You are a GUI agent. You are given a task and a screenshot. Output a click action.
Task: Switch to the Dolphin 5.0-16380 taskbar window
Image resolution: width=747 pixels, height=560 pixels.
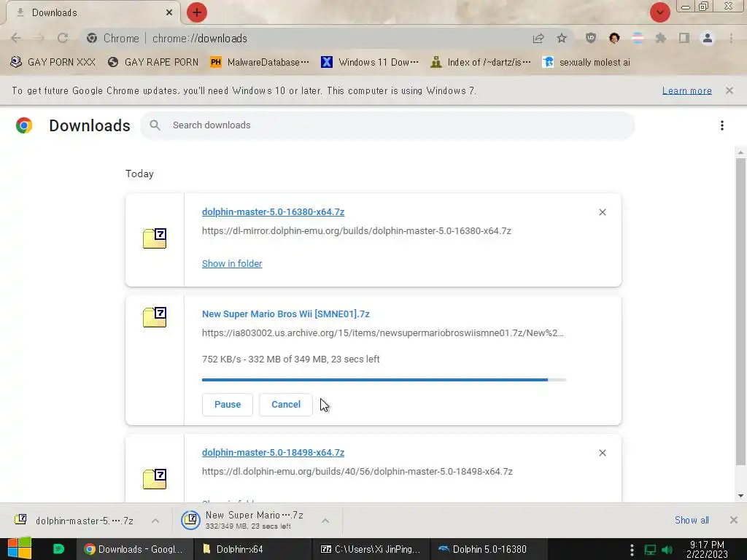point(489,549)
